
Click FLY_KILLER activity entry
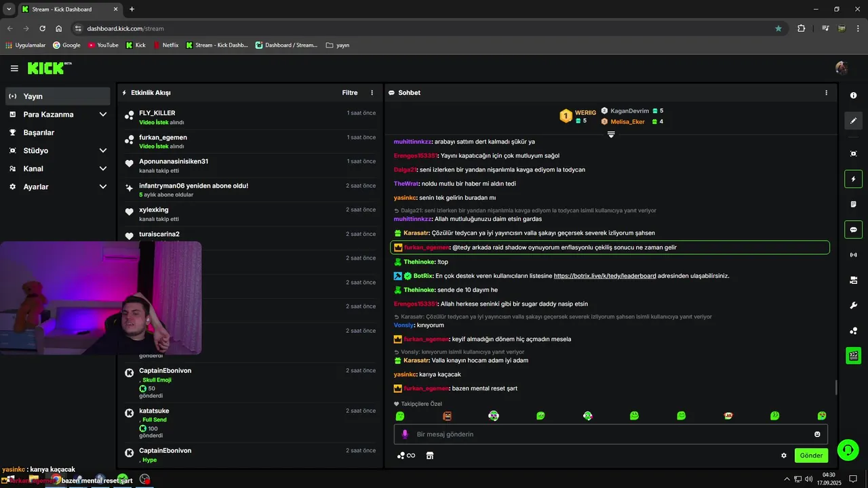click(250, 117)
